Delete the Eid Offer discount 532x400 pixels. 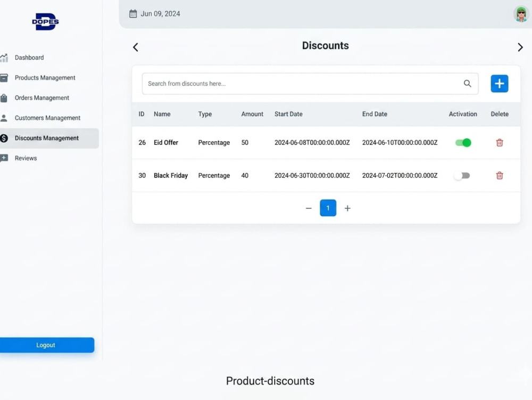pos(500,143)
